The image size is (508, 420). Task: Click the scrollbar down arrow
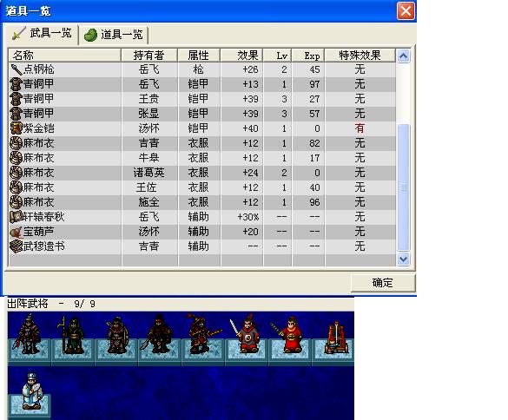[x=403, y=259]
